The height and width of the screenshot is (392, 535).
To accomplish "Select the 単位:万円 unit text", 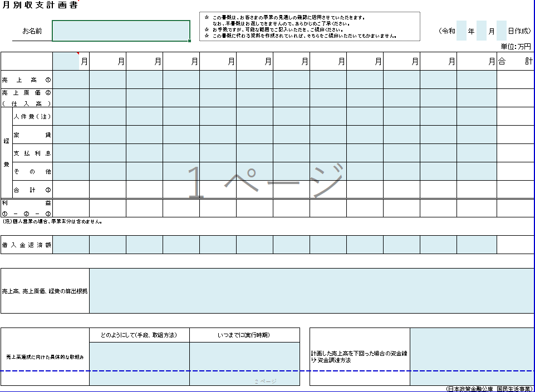I will point(516,46).
